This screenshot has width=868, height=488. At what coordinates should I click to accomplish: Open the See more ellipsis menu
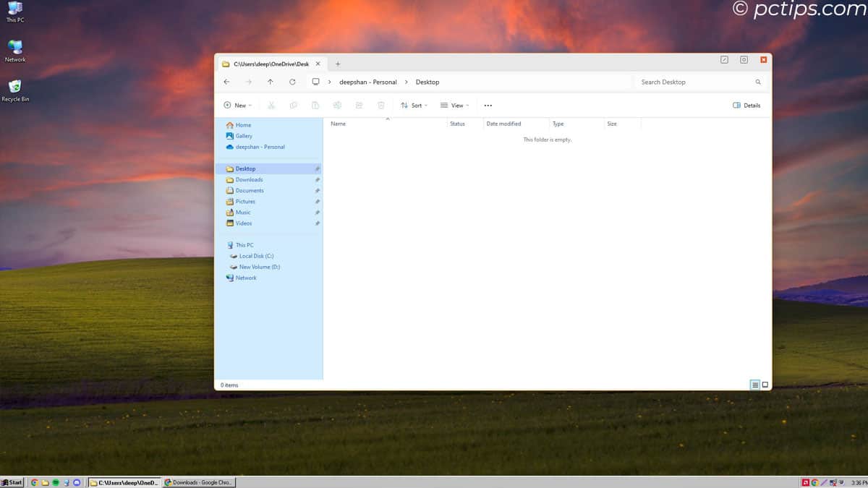[x=488, y=105]
